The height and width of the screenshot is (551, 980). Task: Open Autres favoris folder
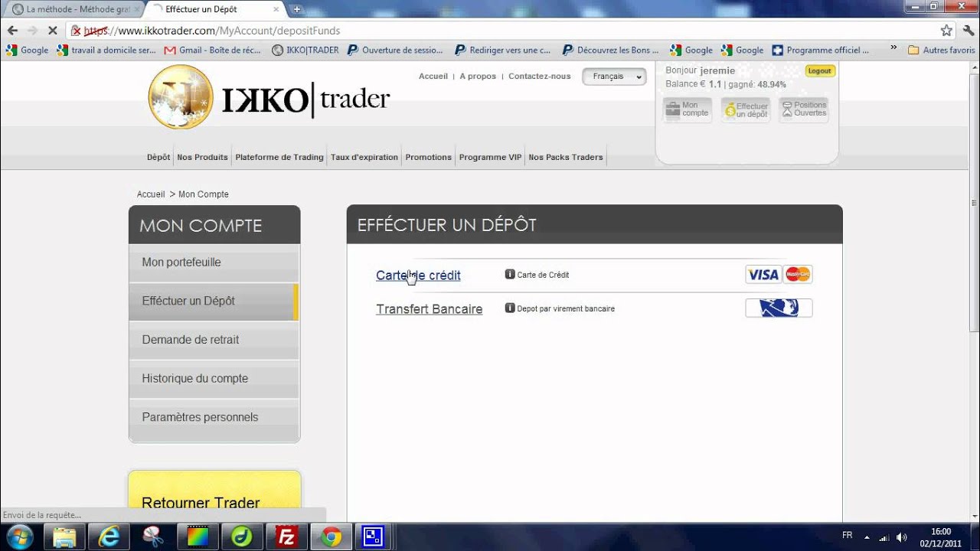click(x=941, y=50)
